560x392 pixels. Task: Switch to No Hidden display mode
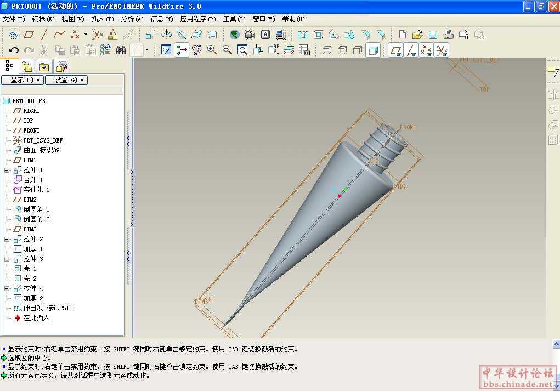[x=358, y=50]
